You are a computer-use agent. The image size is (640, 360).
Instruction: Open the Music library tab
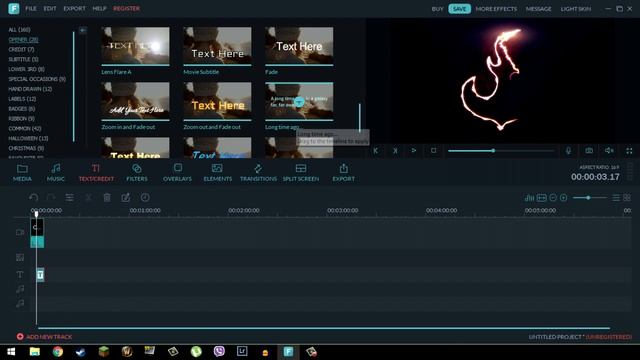tap(56, 172)
